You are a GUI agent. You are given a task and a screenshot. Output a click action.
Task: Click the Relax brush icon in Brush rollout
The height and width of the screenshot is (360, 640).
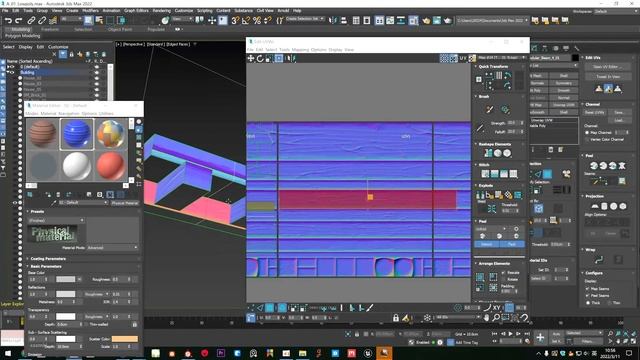(505, 109)
